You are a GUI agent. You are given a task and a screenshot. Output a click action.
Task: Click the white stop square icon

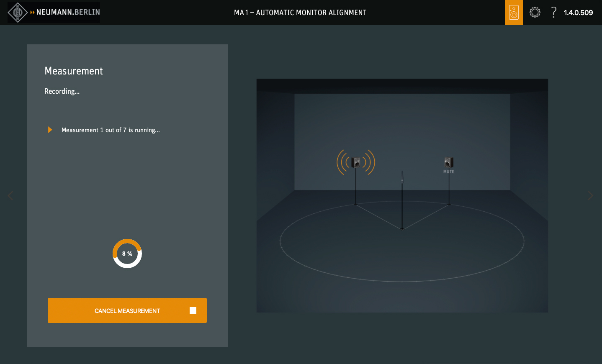[193, 310]
